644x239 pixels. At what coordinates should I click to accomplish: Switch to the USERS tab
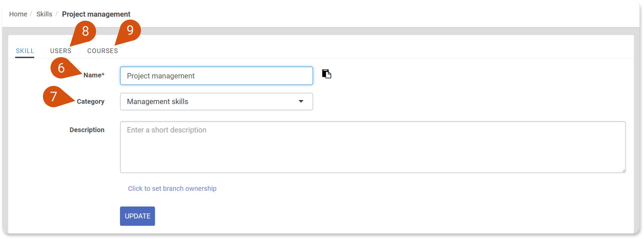click(61, 51)
